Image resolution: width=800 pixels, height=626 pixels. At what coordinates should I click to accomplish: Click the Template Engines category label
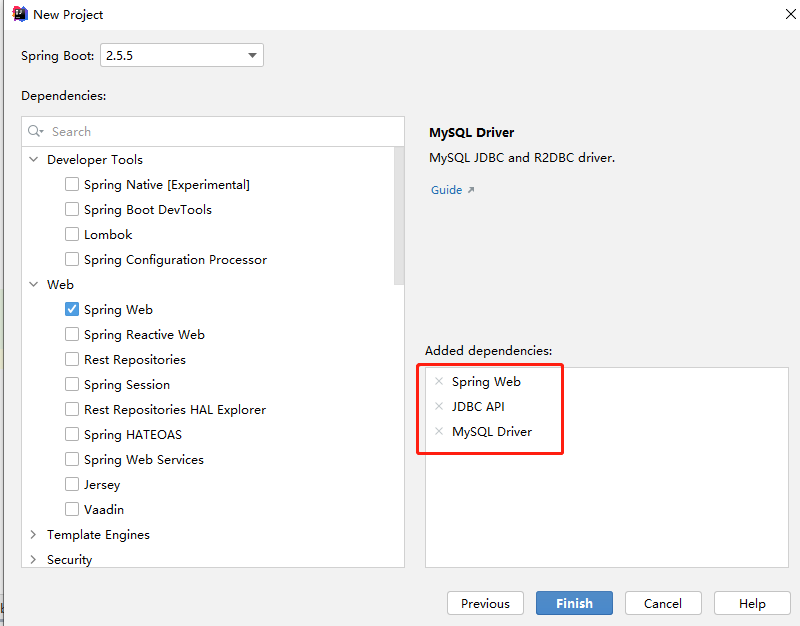(x=98, y=535)
